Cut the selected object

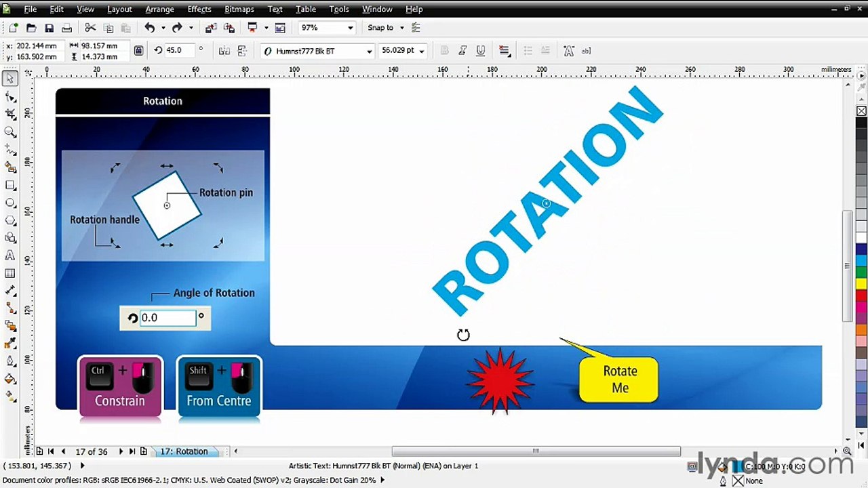[x=90, y=28]
